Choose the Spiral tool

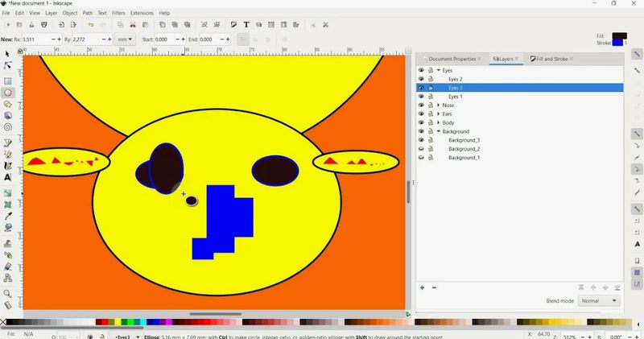pos(7,127)
